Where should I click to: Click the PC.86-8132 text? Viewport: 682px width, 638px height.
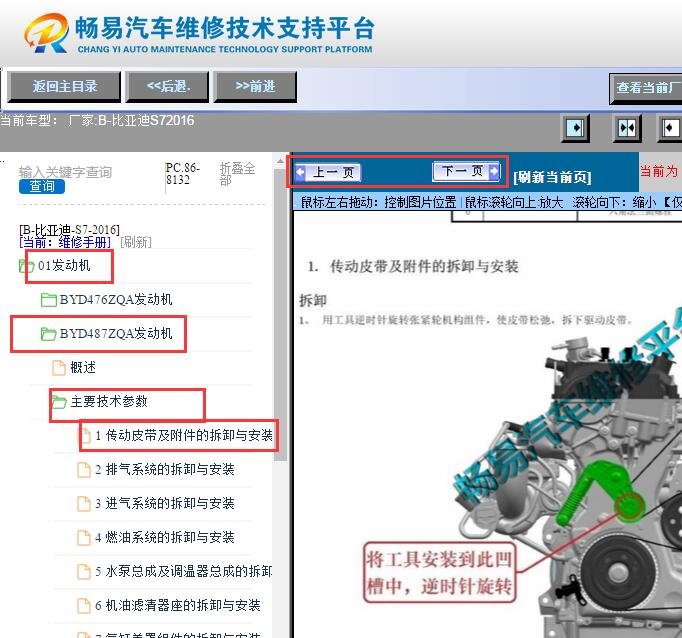[183, 174]
